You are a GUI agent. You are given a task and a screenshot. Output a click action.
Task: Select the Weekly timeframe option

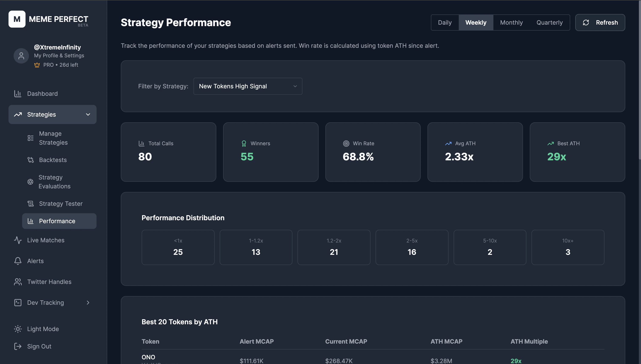(x=476, y=23)
